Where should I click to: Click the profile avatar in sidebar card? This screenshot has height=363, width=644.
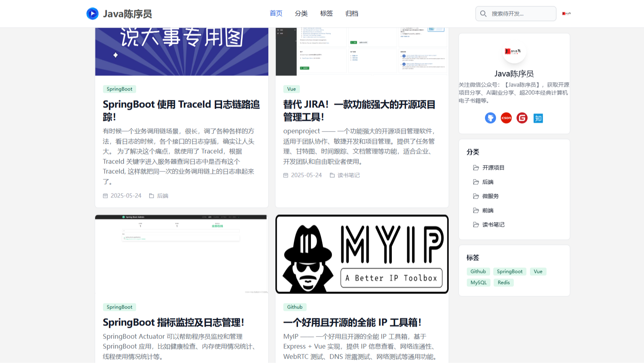pos(514,51)
